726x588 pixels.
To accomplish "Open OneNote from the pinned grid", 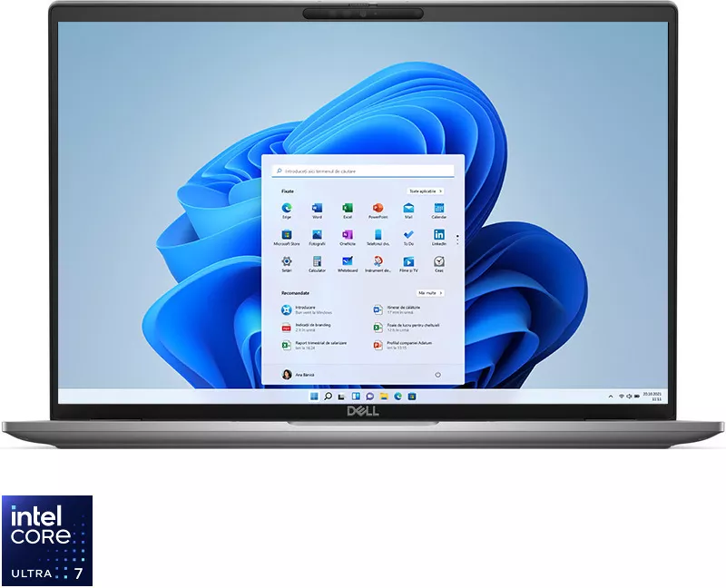I will pos(348,237).
